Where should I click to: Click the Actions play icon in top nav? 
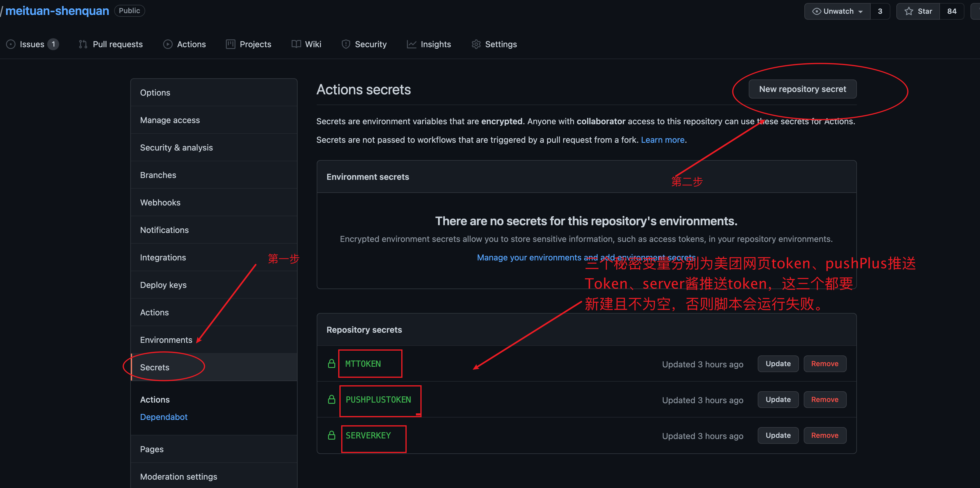[168, 44]
